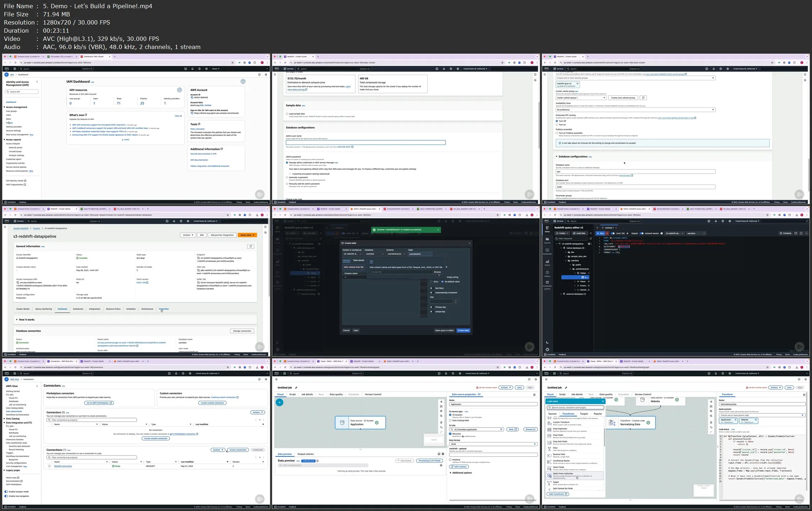Click canvas trash icon in Glue Application node frame
The width and height of the screenshot is (812, 511).
pos(441,423)
